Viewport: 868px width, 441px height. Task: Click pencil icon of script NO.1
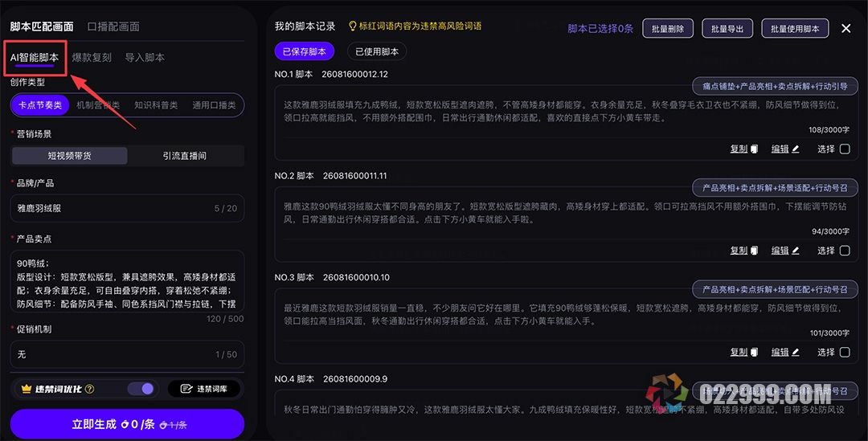[x=796, y=149]
